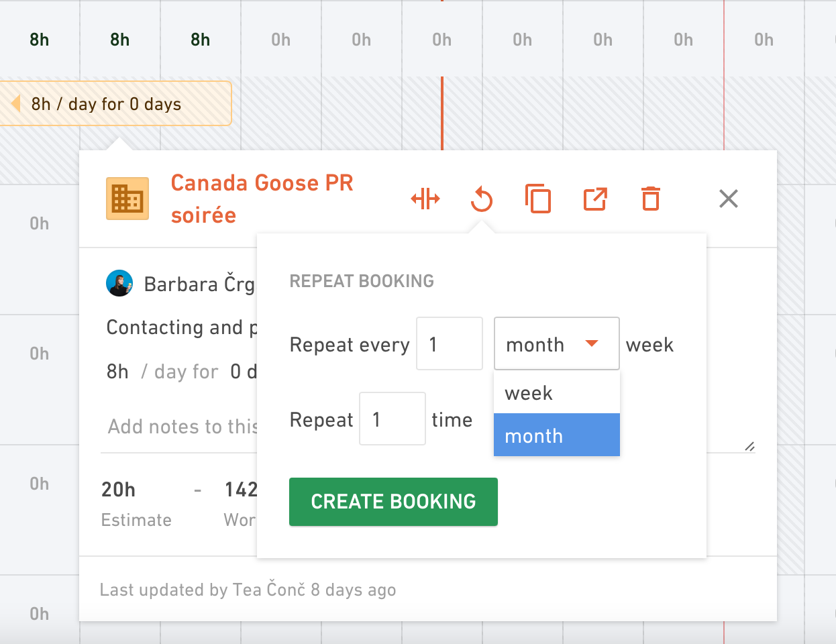Click the 'REPEAT BOOKING' heading
The image size is (836, 644).
(362, 281)
